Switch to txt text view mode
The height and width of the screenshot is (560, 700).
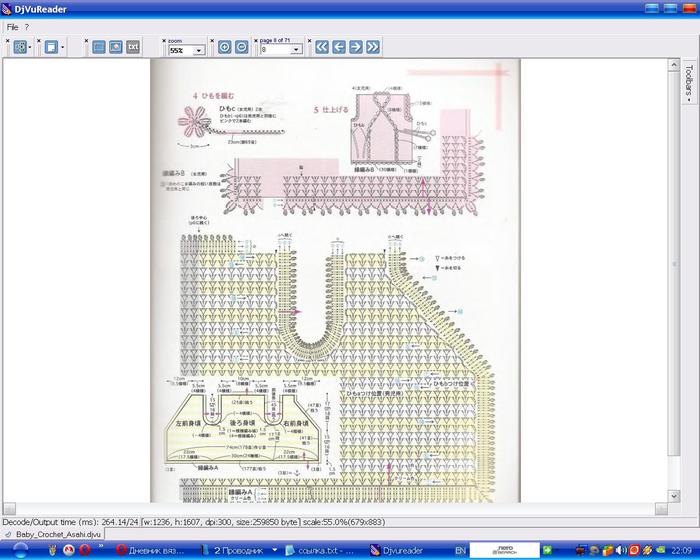(133, 46)
